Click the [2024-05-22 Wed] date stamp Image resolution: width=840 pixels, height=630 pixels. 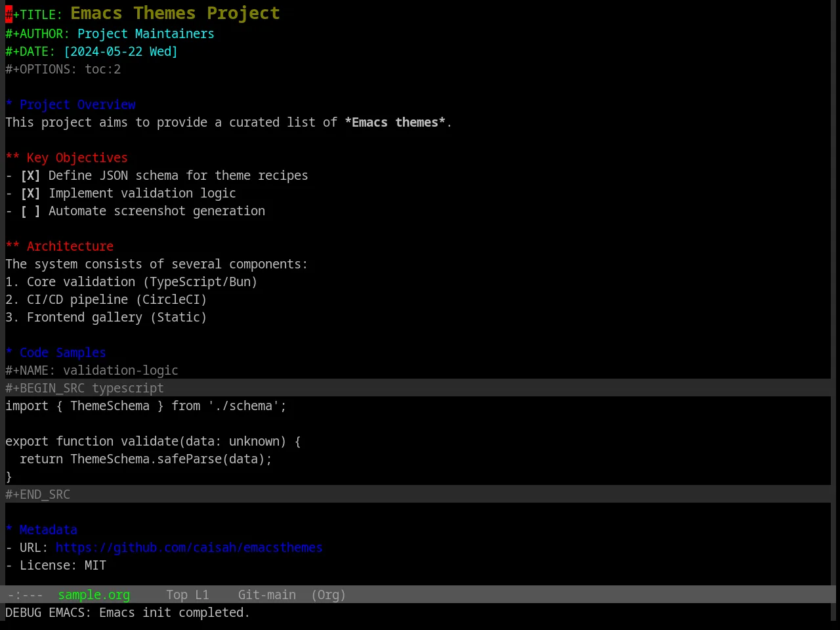coord(121,52)
